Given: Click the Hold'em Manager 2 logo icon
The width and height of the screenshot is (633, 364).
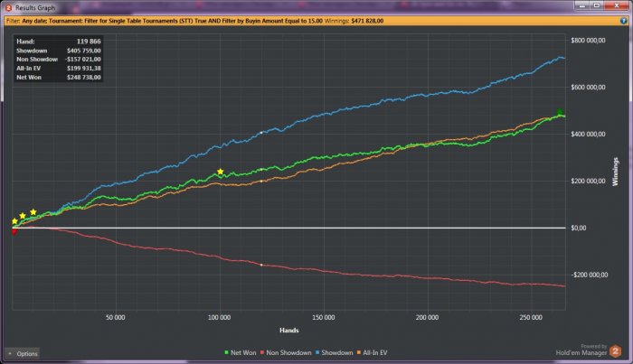Looking at the screenshot, I should tap(615, 351).
